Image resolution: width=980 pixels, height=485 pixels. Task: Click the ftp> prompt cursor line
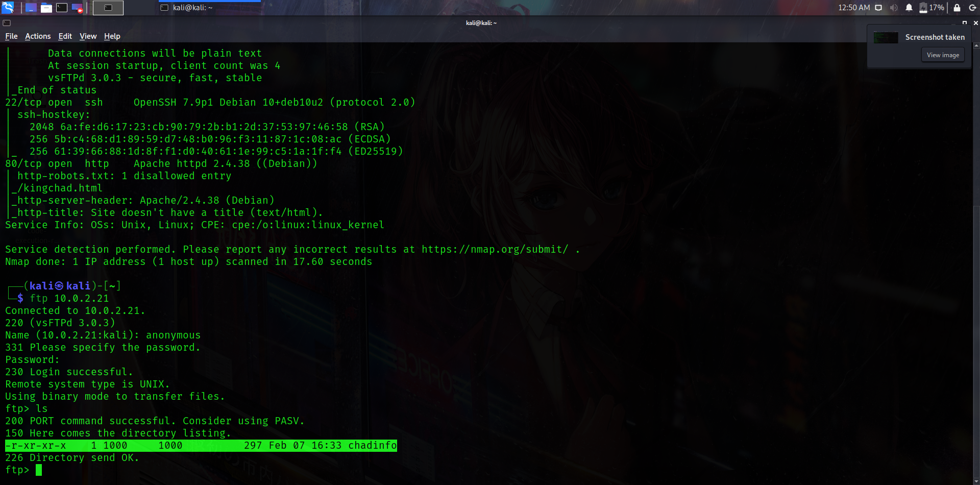click(23, 470)
